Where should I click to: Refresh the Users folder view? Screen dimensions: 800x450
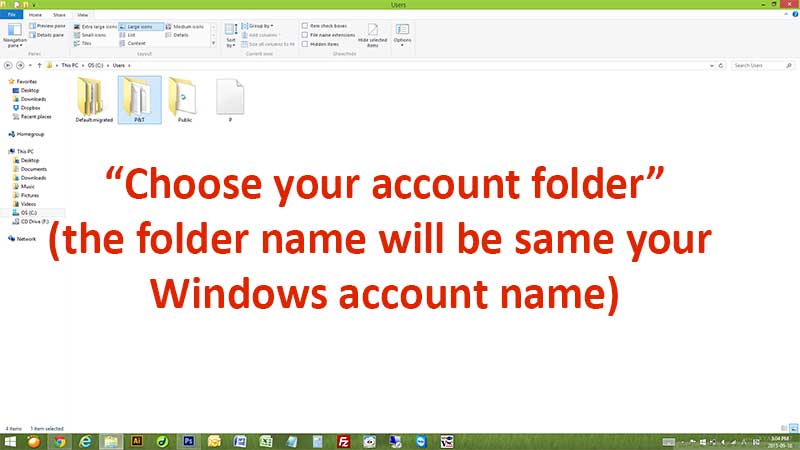[721, 65]
